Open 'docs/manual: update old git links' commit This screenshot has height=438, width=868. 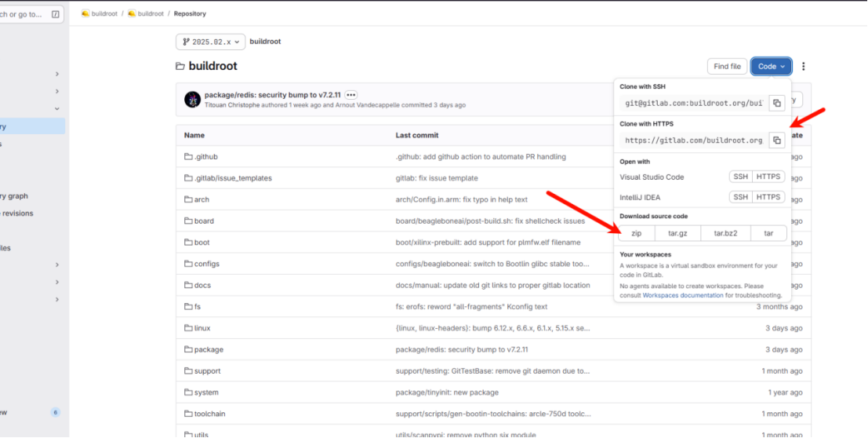(492, 285)
